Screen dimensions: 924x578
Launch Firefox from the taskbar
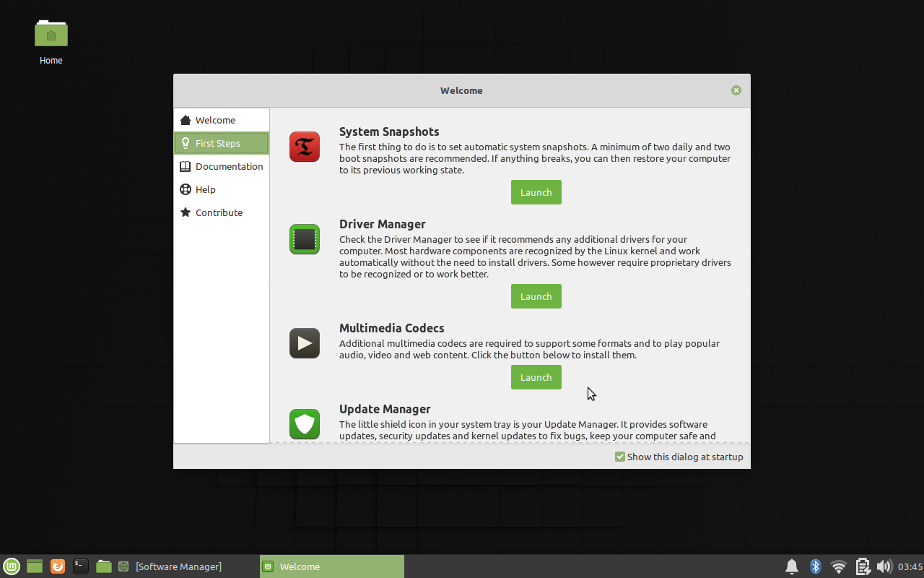[57, 566]
